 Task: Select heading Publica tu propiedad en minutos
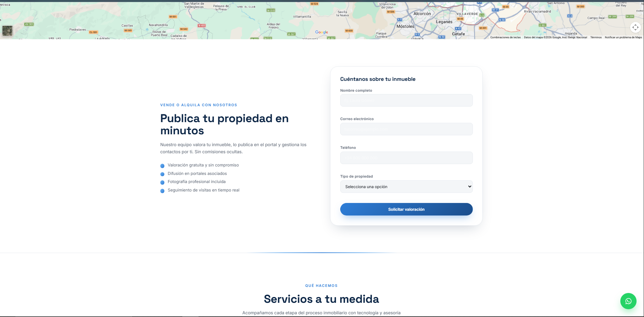[x=224, y=124]
